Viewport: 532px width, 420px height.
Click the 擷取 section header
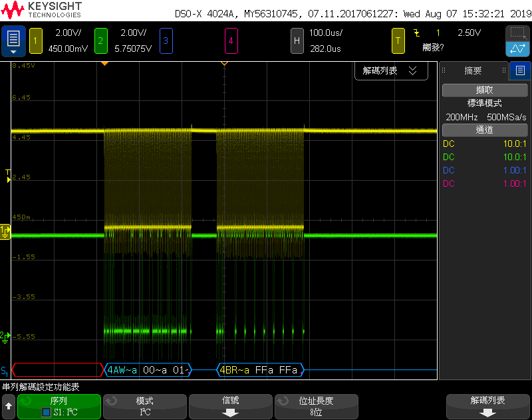pyautogui.click(x=485, y=90)
